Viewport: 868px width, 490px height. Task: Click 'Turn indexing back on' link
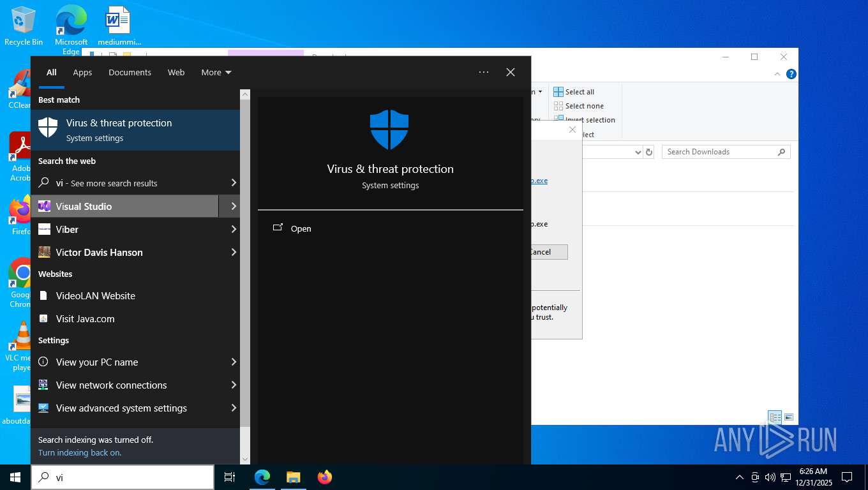pyautogui.click(x=80, y=452)
